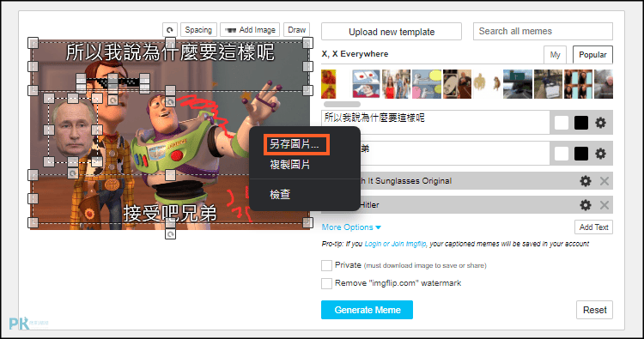Select the Left Exit highway template thumbnail

coord(518,84)
